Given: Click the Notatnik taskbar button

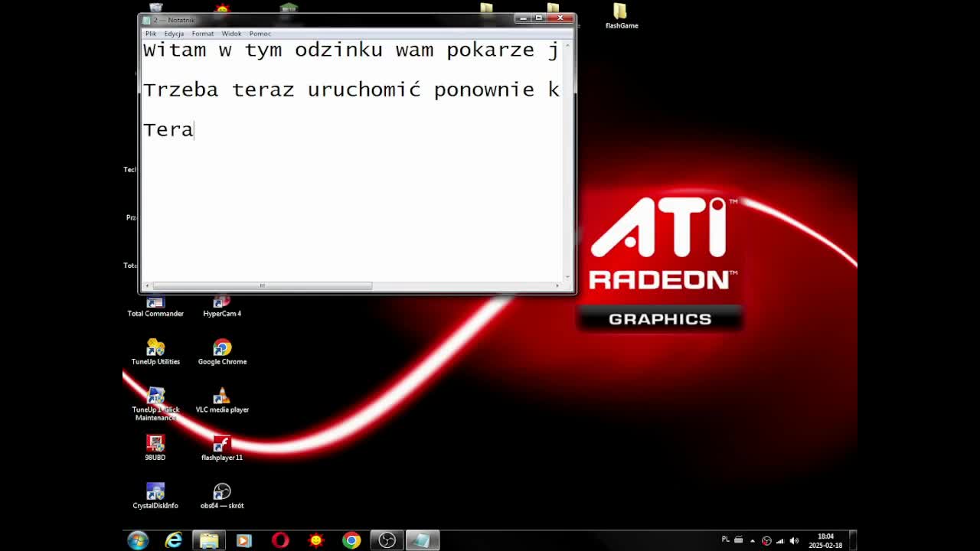Looking at the screenshot, I should 422,540.
